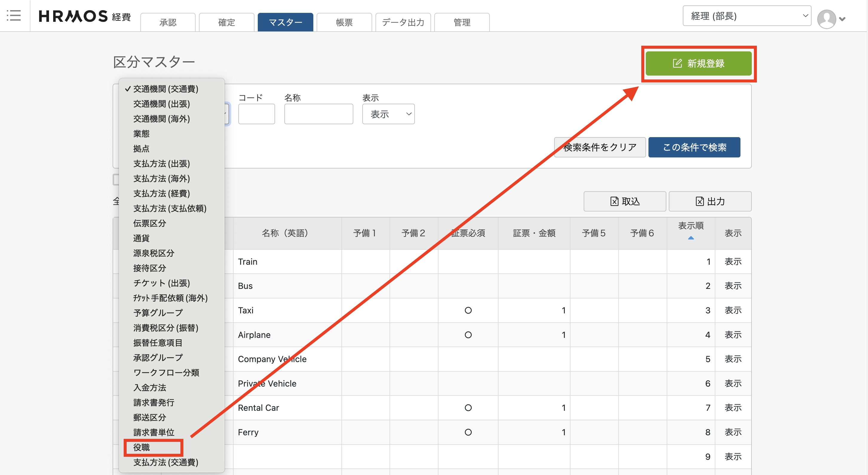Screen dimensions: 868x475
Task: Click the 予備６ column header
Action: 642,233
